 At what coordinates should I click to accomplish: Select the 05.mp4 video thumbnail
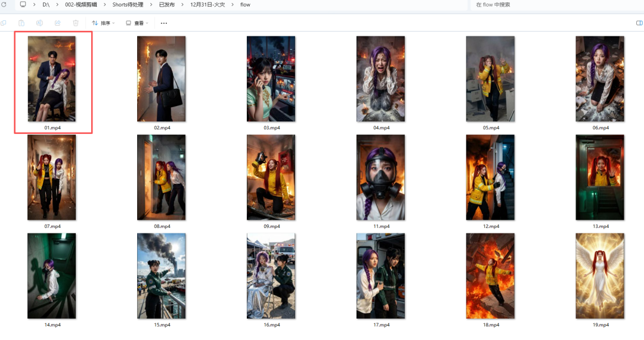(490, 79)
